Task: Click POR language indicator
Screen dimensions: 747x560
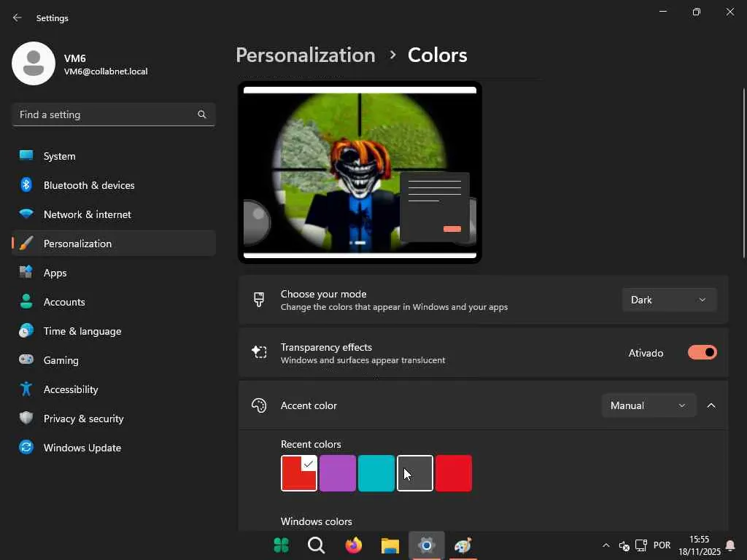Action: click(662, 545)
